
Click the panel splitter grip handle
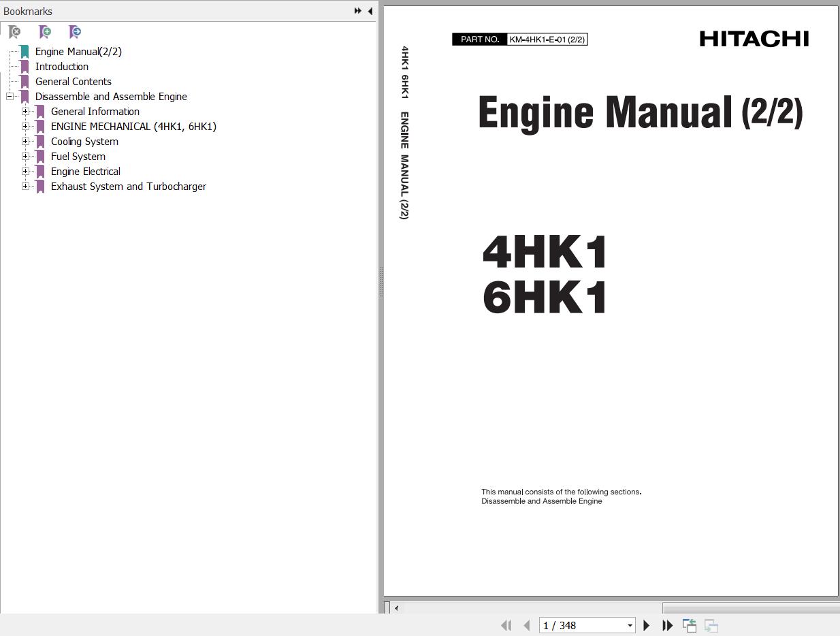381,281
